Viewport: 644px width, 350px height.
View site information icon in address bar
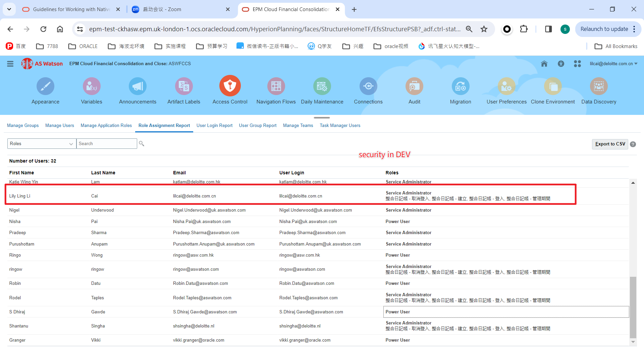(x=80, y=29)
